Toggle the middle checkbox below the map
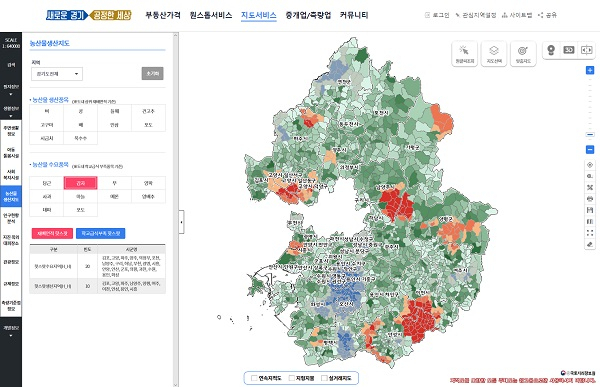This screenshot has width=600, height=387. pyautogui.click(x=291, y=378)
